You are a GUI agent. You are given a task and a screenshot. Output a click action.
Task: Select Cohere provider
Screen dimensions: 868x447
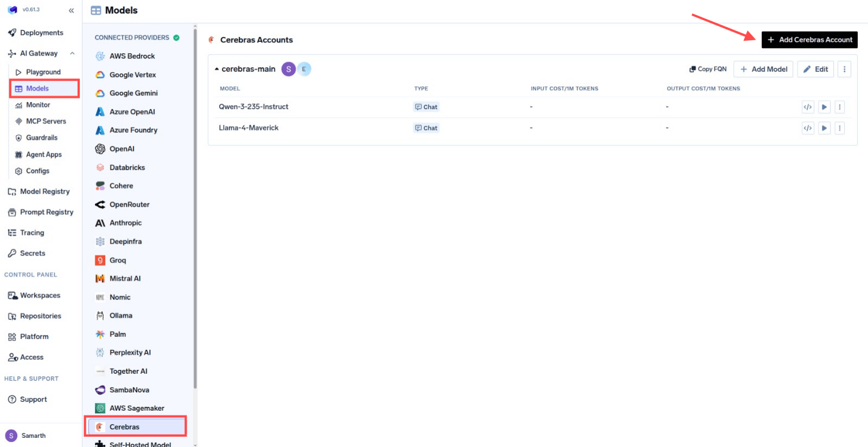click(114, 186)
